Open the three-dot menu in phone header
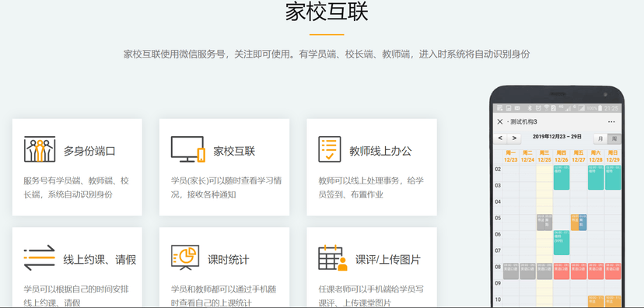The width and height of the screenshot is (644, 308). (611, 121)
